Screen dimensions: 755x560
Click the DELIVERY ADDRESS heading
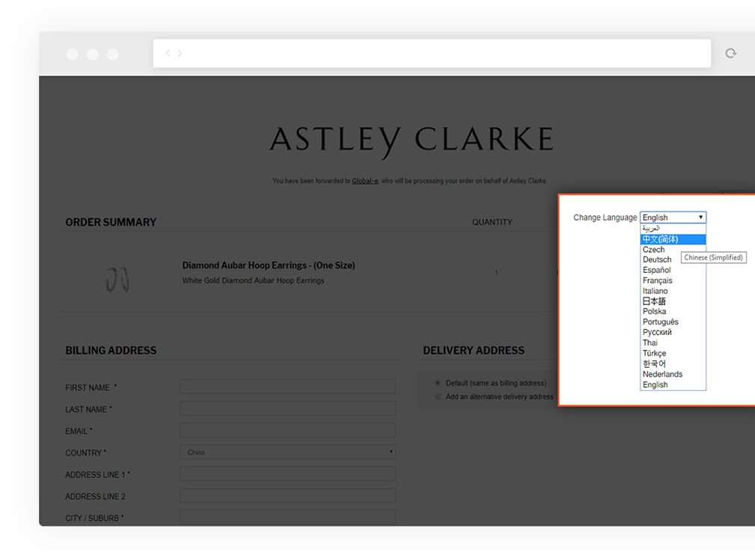click(x=474, y=350)
